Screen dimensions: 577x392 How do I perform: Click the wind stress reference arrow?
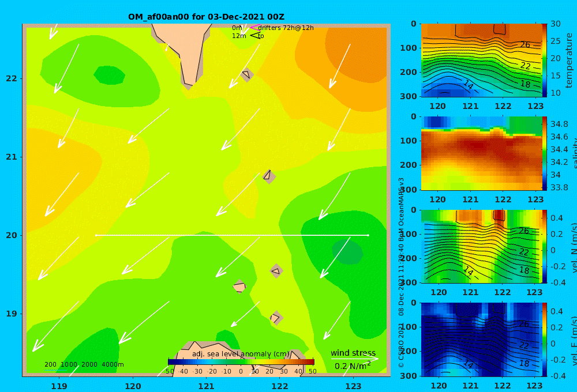354,359
